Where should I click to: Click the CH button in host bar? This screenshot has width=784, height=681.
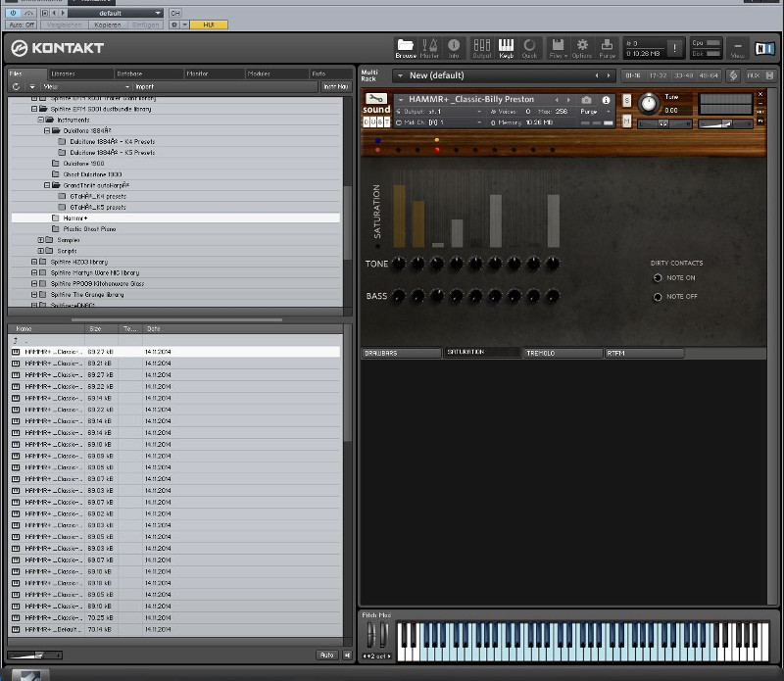175,13
